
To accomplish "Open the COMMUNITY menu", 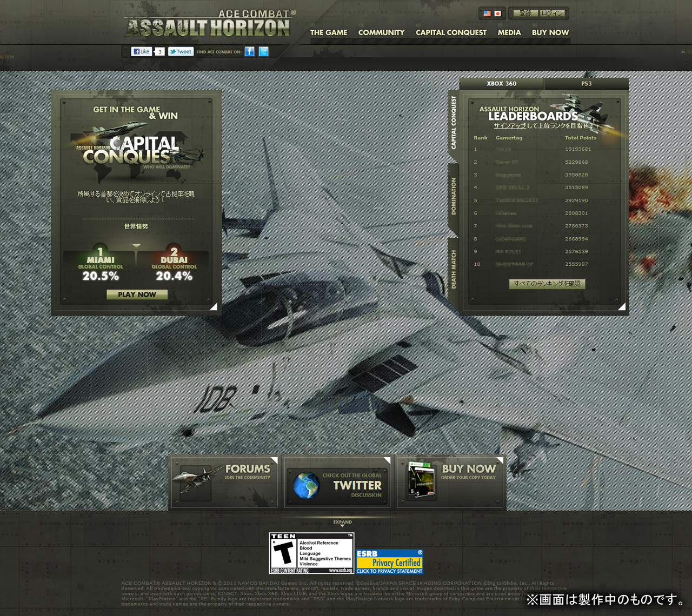I will tap(381, 32).
